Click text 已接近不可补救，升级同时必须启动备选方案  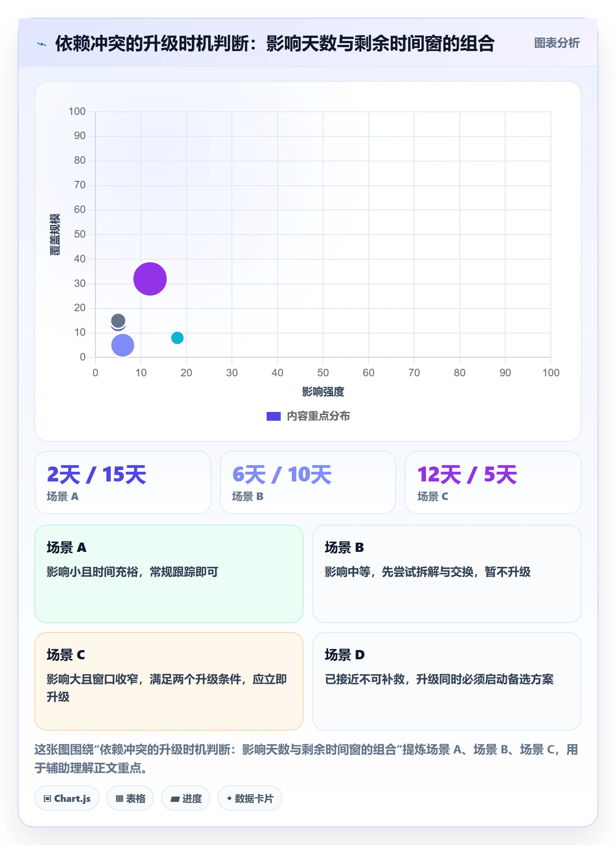[439, 679]
